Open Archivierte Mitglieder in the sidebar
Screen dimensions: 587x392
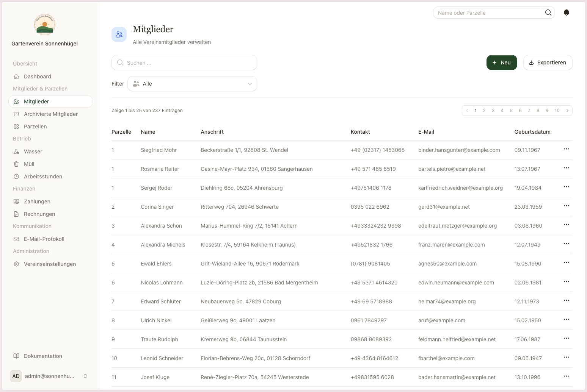click(x=50, y=114)
